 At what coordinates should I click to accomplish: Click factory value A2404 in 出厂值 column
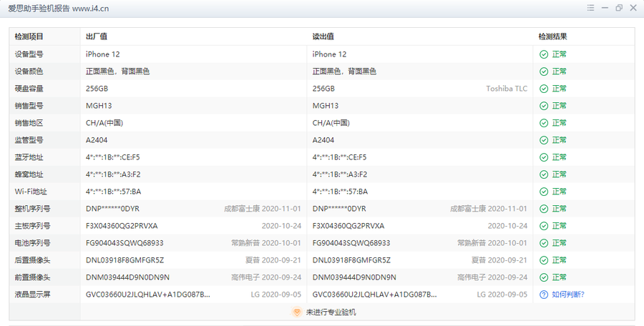point(97,140)
